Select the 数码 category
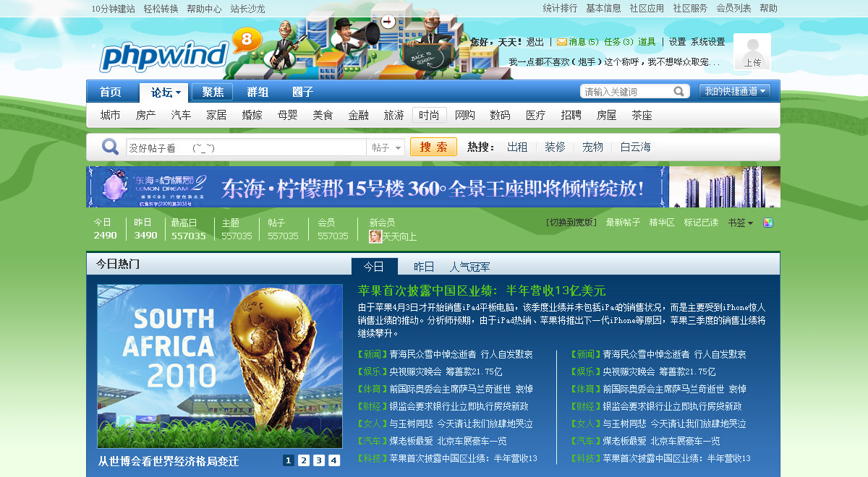Image resolution: width=868 pixels, height=477 pixels. pos(501,116)
